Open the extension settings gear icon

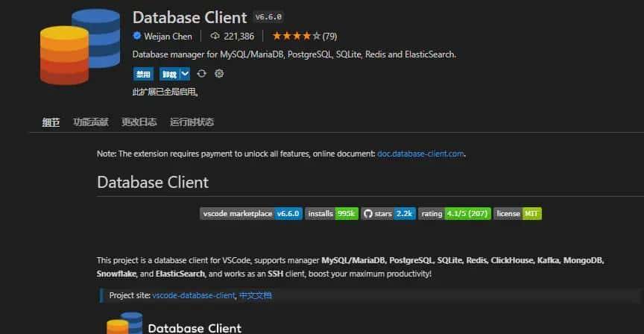coord(219,74)
